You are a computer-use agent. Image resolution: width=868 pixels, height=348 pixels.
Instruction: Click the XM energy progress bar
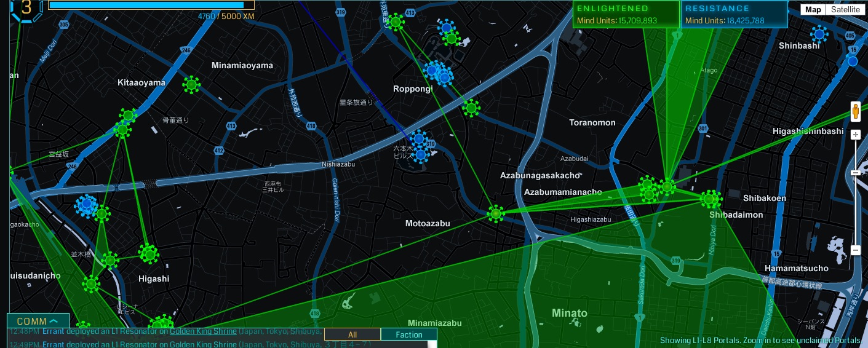tap(151, 5)
